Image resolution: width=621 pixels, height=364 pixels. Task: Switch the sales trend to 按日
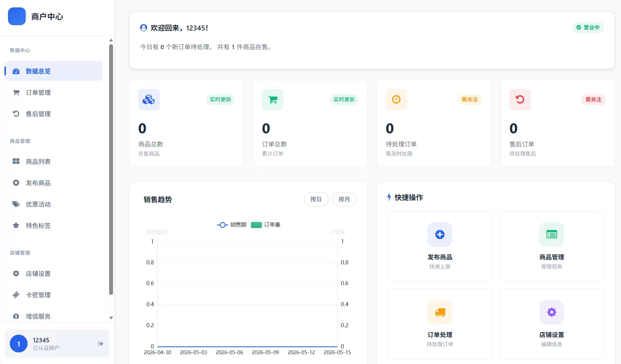[x=316, y=199]
